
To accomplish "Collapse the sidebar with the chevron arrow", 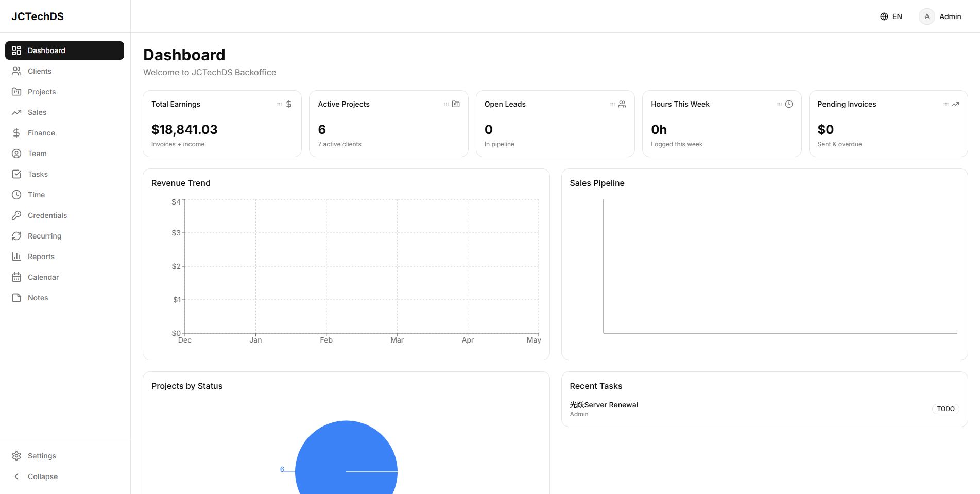I will 16,476.
